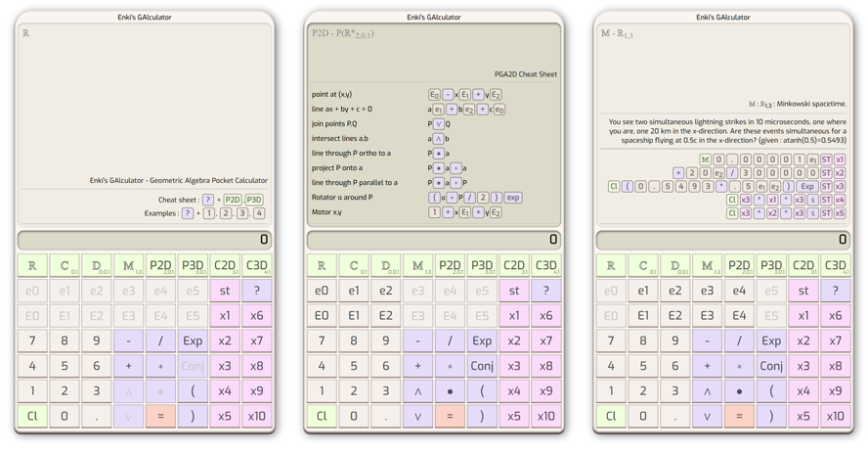Tap the dot product operator in middle calculator
Screen dimensions: 868x453
click(x=450, y=391)
